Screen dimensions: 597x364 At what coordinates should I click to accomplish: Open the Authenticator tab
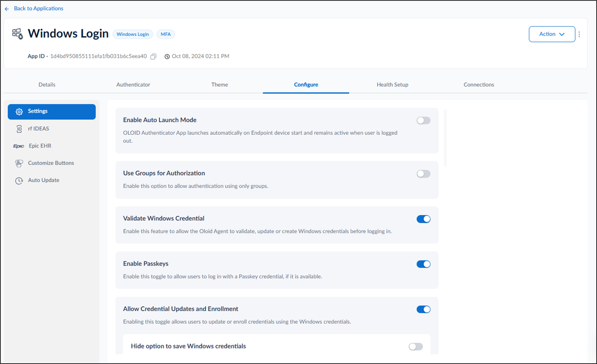pos(133,84)
